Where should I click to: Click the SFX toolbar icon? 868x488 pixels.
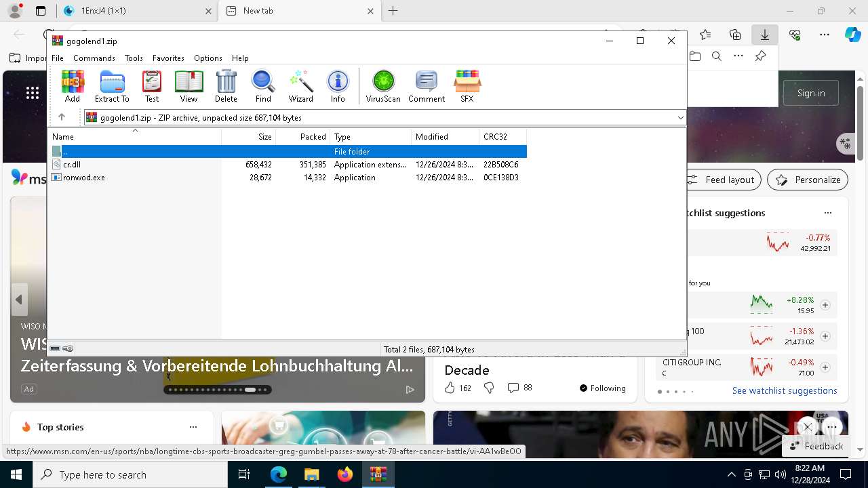click(467, 86)
